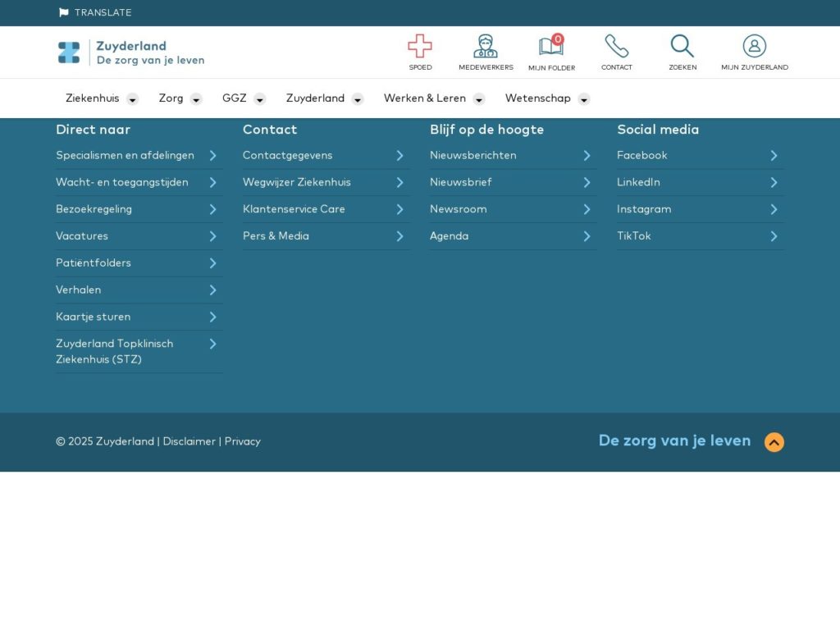Image resolution: width=840 pixels, height=630 pixels.
Task: Click the red cross Spoed icon
Action: tap(420, 47)
